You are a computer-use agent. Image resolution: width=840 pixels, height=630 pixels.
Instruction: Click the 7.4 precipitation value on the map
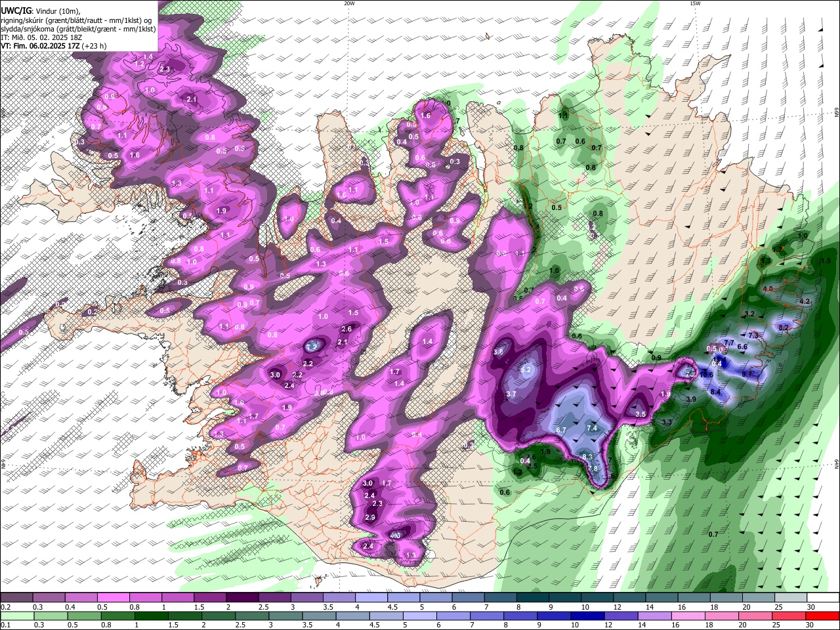pyautogui.click(x=592, y=428)
